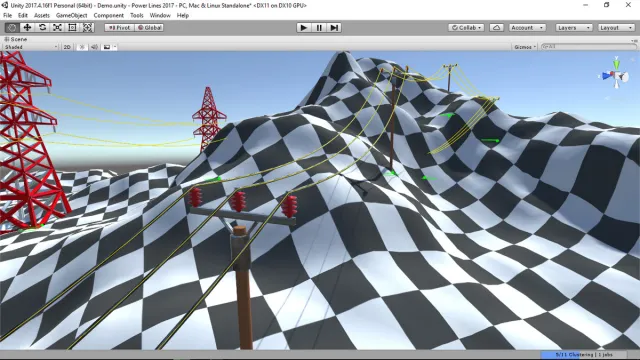Open the Layout dropdown
This screenshot has height=360, width=640.
coord(616,27)
